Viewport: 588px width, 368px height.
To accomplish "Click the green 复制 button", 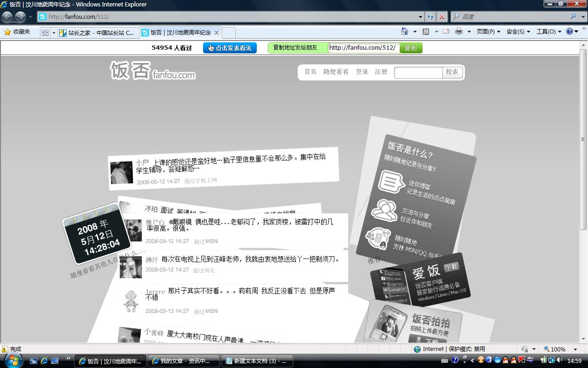I will click(411, 48).
